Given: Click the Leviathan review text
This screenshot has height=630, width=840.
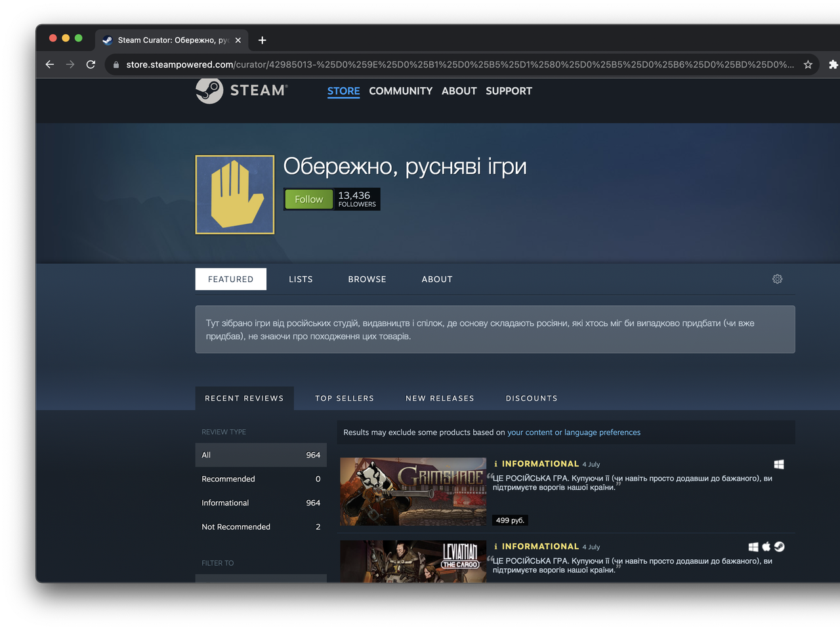Looking at the screenshot, I should coord(633,566).
